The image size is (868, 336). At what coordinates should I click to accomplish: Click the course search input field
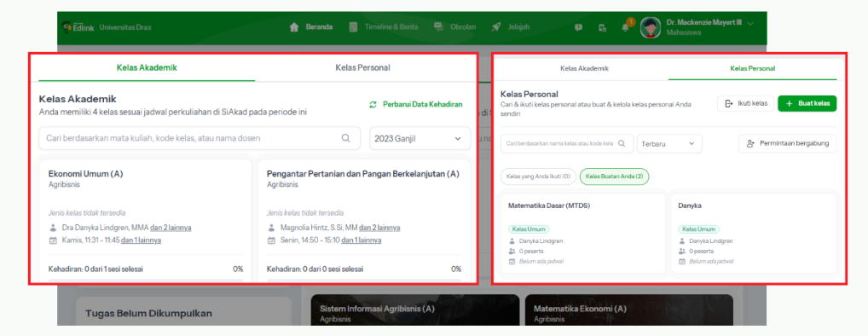click(200, 138)
